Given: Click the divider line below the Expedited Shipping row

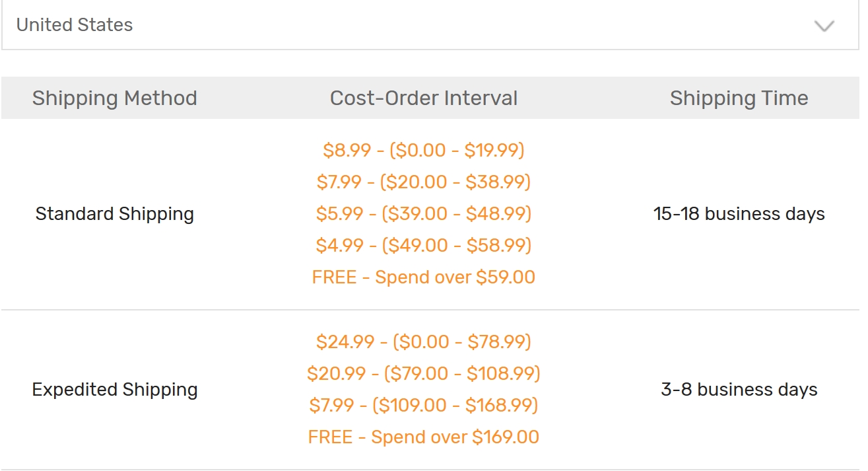Looking at the screenshot, I should click(x=430, y=470).
